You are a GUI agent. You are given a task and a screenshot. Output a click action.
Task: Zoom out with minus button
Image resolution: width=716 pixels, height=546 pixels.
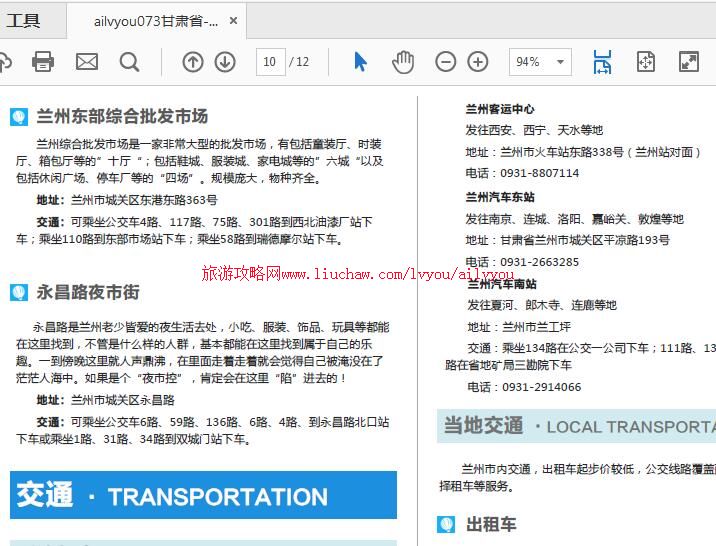tap(446, 62)
